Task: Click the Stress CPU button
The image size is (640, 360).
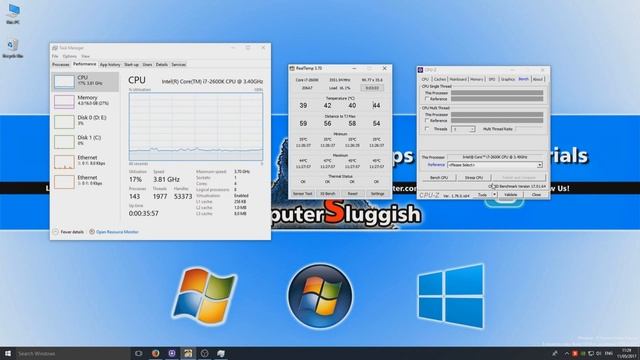Action: tap(473, 178)
